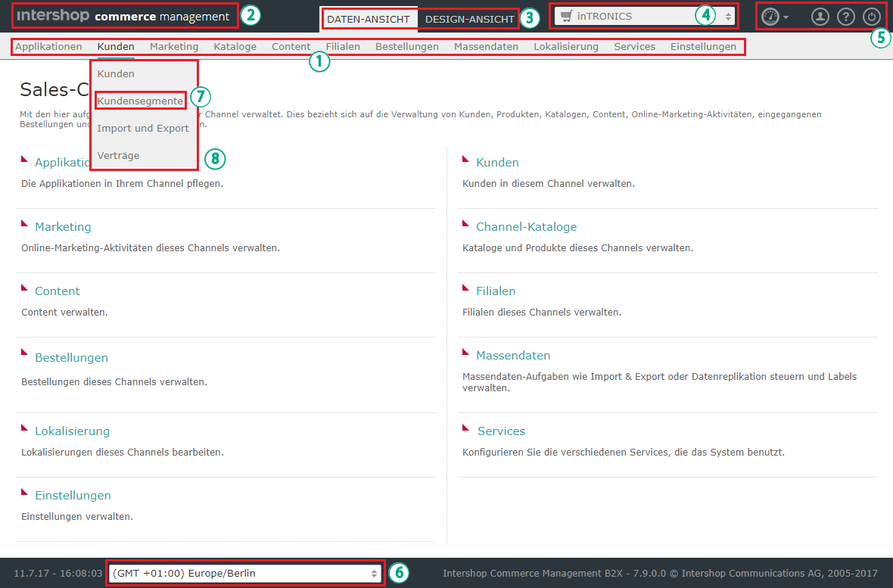Select Kundensegmente from Kunden menu
Viewport: 893px width, 588px height.
(140, 101)
